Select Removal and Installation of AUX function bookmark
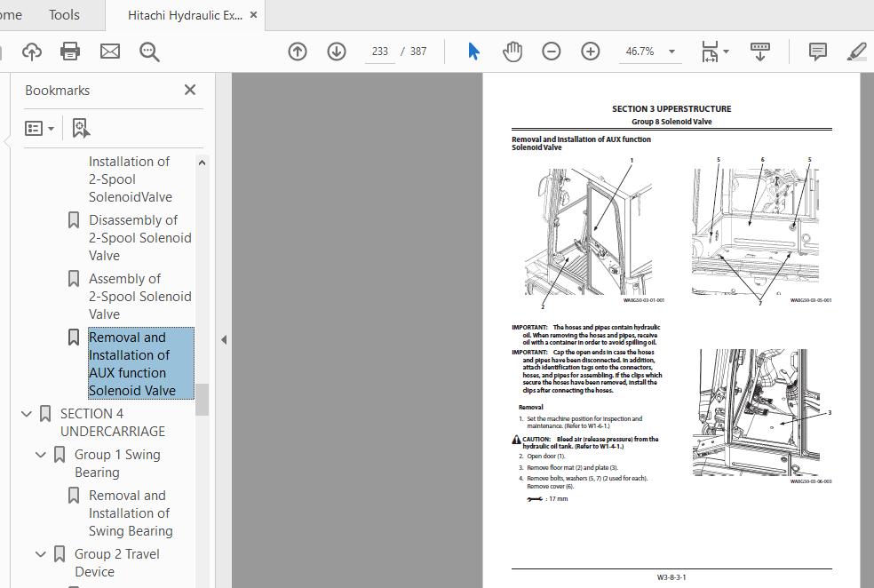Viewport: 874px width, 588px height. (141, 363)
